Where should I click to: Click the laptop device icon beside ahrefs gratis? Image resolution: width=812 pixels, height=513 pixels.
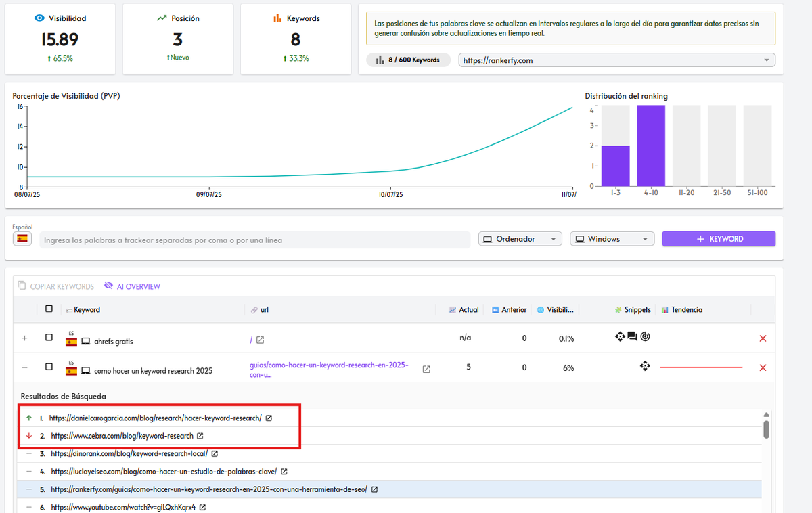pos(87,340)
